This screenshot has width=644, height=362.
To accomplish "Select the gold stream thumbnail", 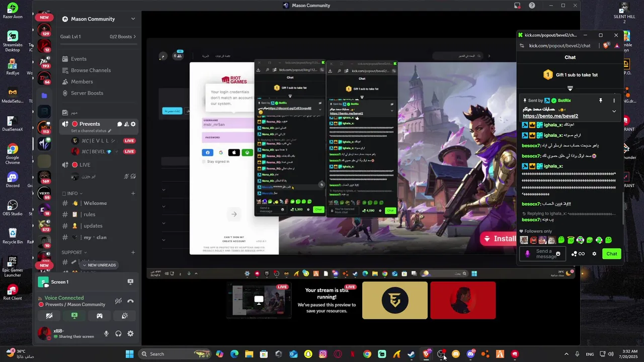I will coord(395,300).
